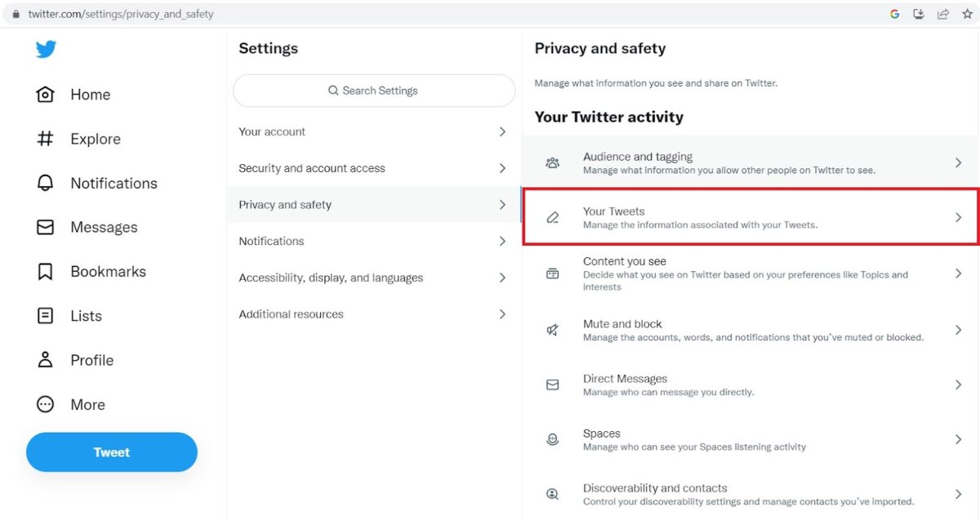Click the bookmark star in address bar
980x520 pixels.
pos(967,14)
